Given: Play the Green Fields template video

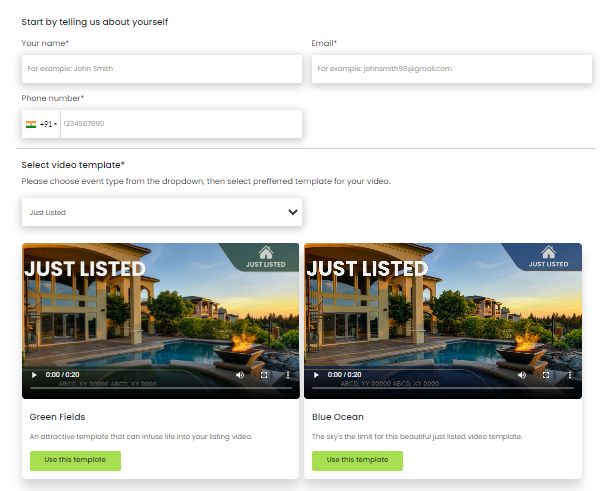Looking at the screenshot, I should click(x=34, y=375).
